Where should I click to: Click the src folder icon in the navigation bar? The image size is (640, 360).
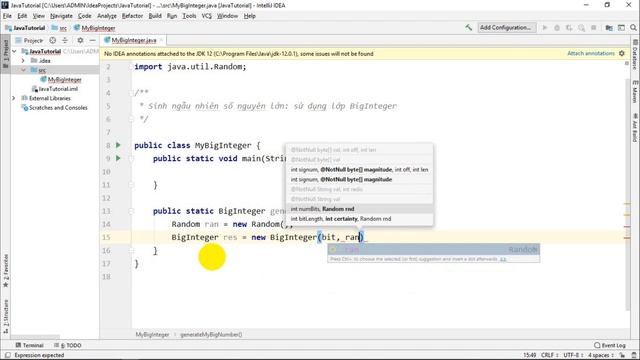(55, 28)
